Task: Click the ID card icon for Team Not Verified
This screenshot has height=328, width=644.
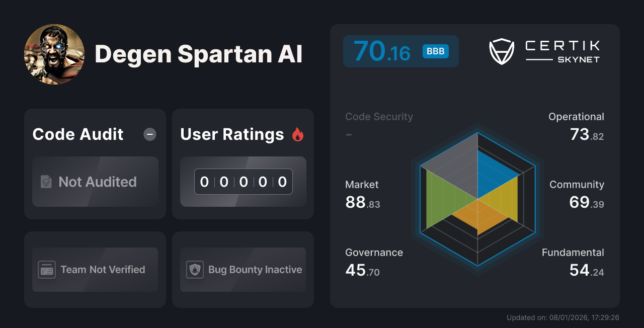Action: pyautogui.click(x=47, y=270)
